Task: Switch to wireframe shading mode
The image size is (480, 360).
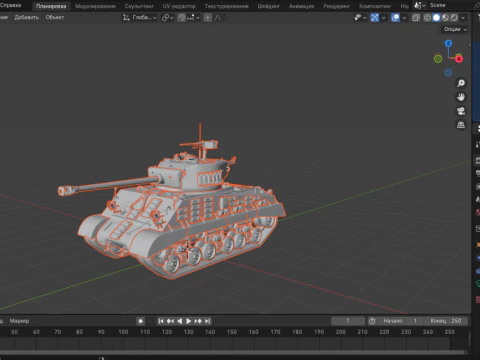Action: (x=427, y=18)
